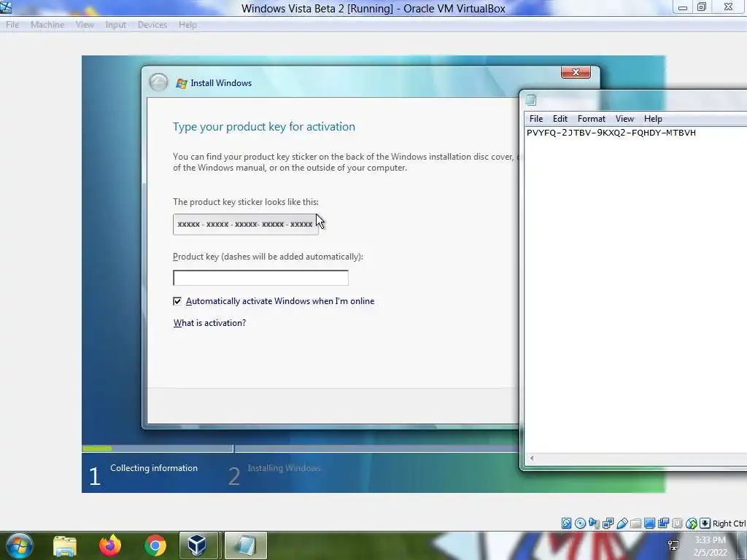Click inside the Product key input field

click(x=260, y=278)
